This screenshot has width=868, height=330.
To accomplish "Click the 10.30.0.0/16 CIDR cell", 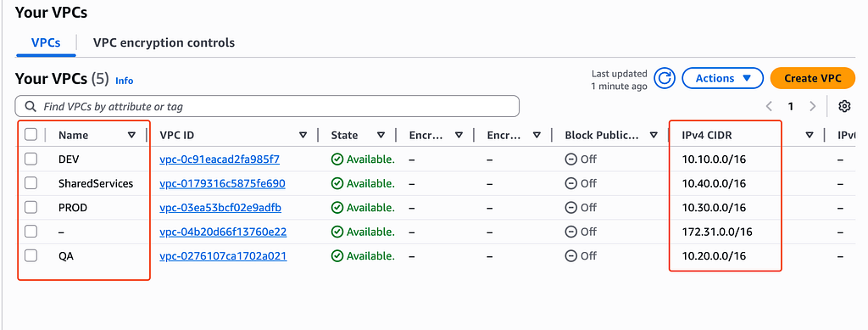I will pos(714,208).
